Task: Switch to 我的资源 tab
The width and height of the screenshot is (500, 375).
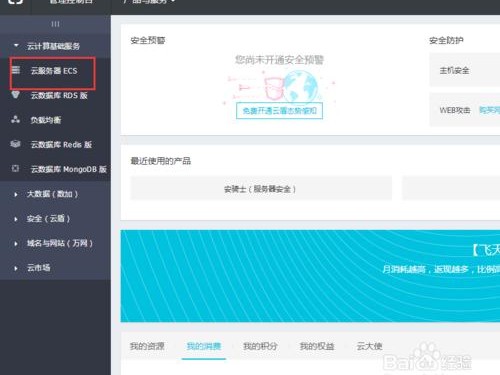Action: click(x=147, y=346)
